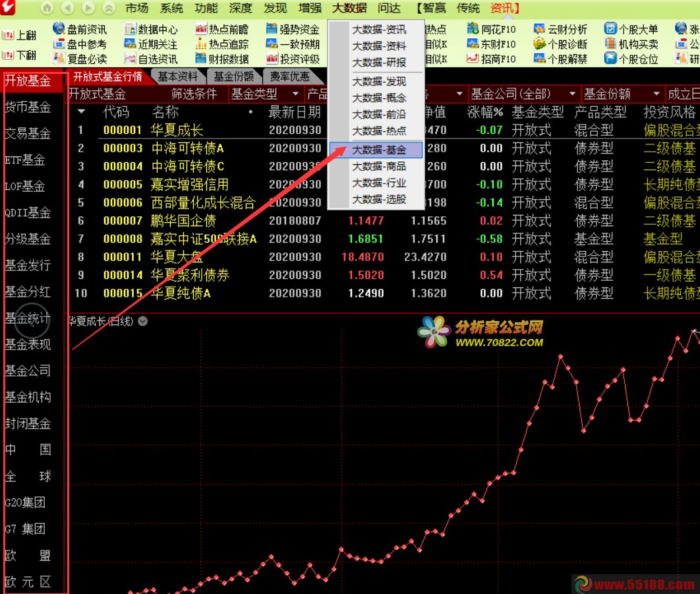Viewport: 700px width, 594px height.
Task: Open 数据中心 toolbar icon
Action: click(130, 29)
